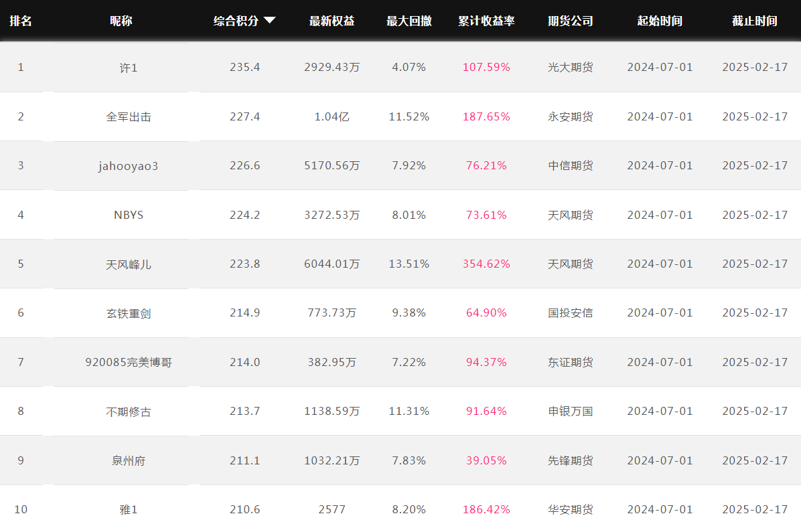Viewport: 801px width, 532px height.
Task: Click the 昵称 column header
Action: [121, 21]
